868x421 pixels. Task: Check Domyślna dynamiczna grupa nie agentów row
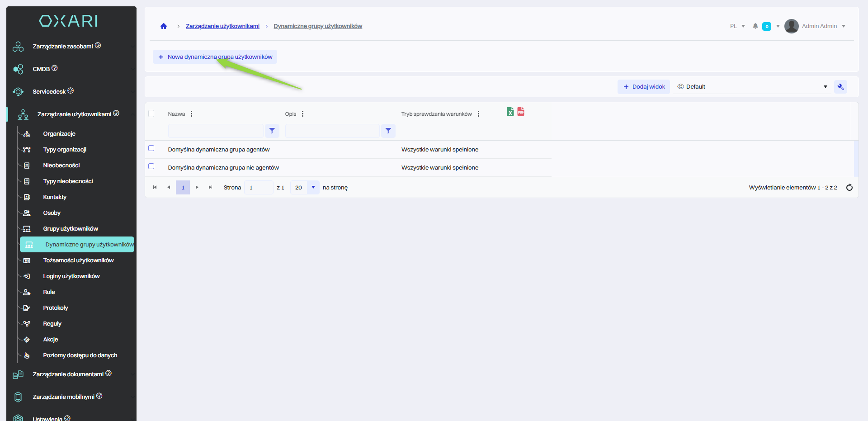(x=151, y=166)
